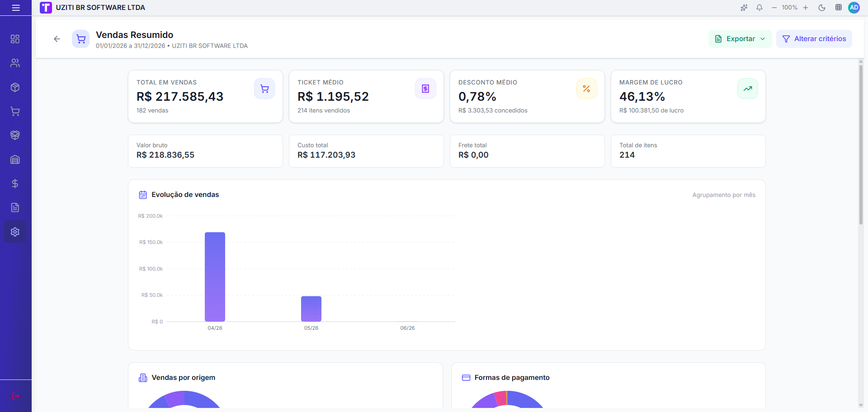Click the UZITI purple logo

point(46,8)
